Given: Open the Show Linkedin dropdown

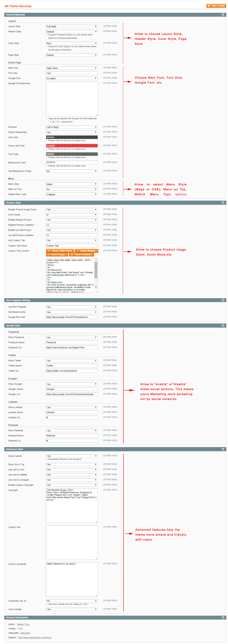Looking at the screenshot, I should [x=72, y=408].
